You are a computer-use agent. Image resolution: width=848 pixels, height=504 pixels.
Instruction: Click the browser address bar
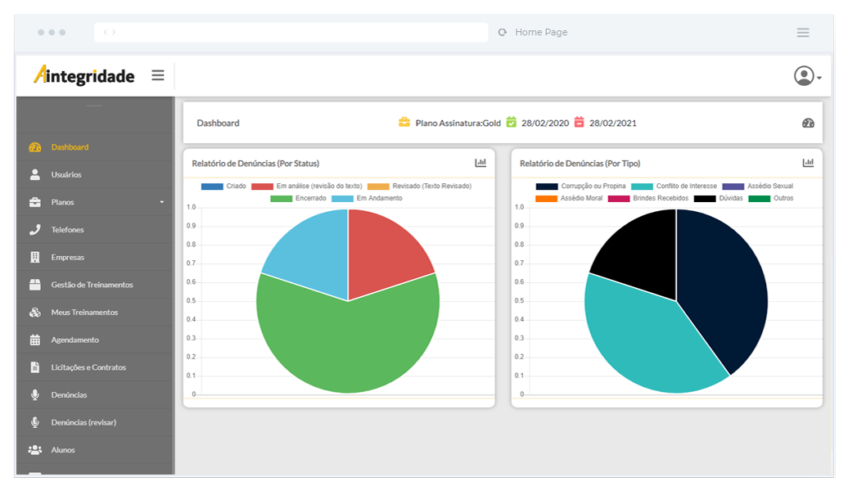point(291,33)
